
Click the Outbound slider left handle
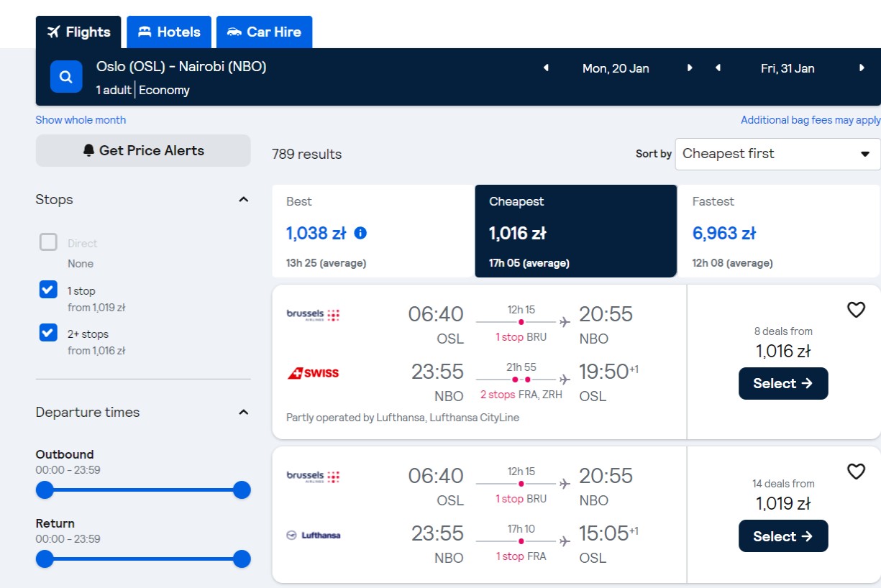click(x=45, y=490)
